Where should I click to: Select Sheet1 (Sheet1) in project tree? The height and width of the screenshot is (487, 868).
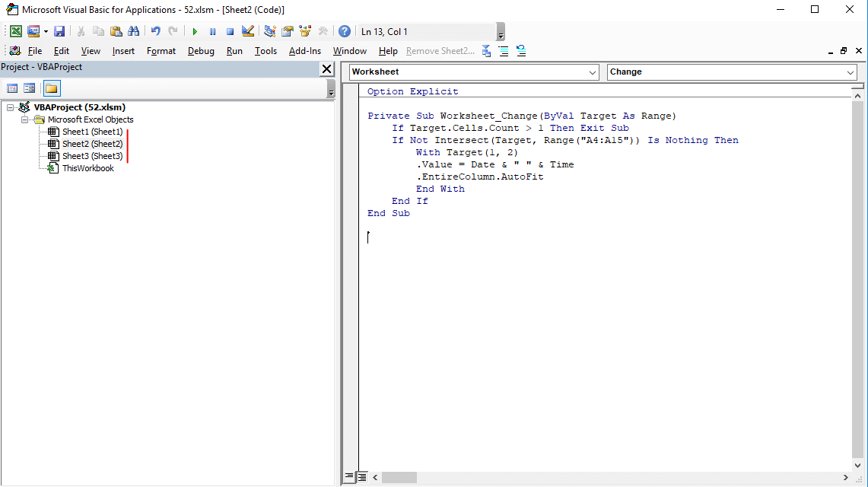click(x=93, y=132)
